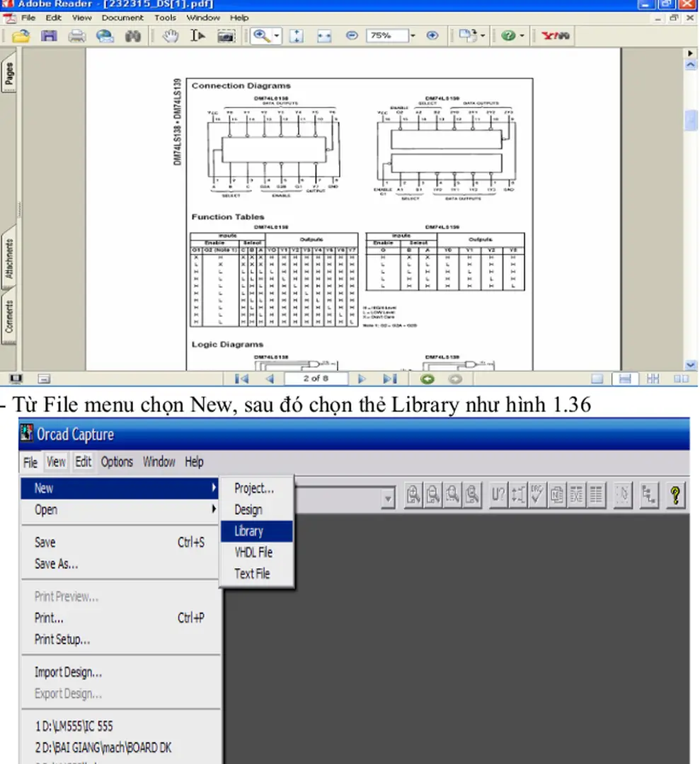Click the Snapshot camera tool

226,36
